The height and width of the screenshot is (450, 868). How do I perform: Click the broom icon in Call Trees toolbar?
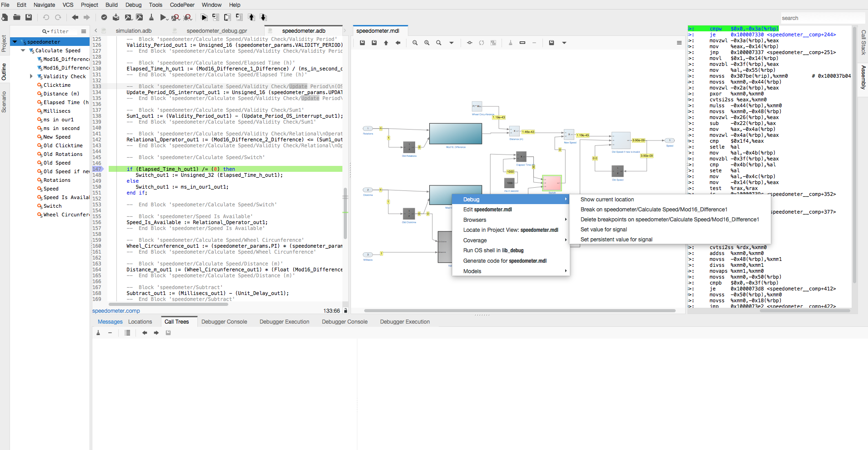tap(98, 333)
